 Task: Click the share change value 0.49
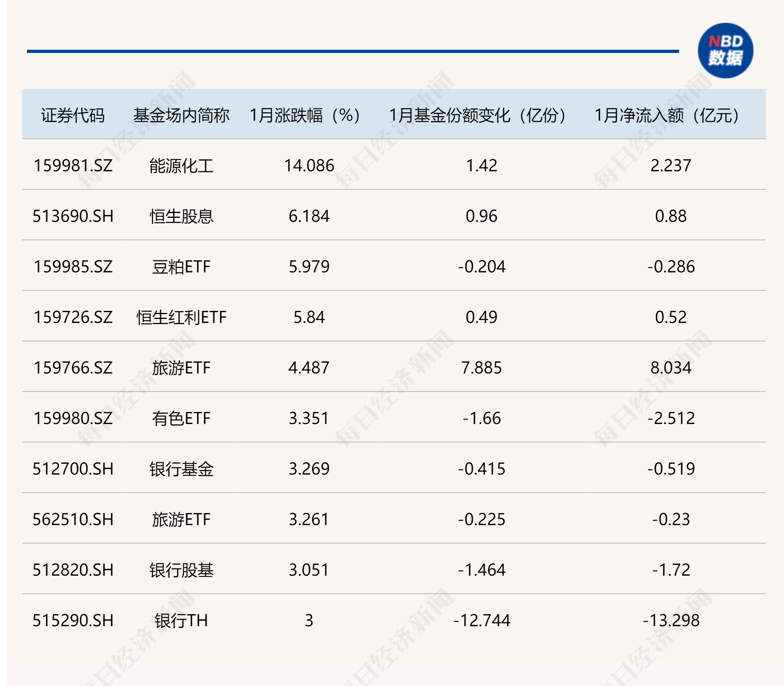(481, 317)
